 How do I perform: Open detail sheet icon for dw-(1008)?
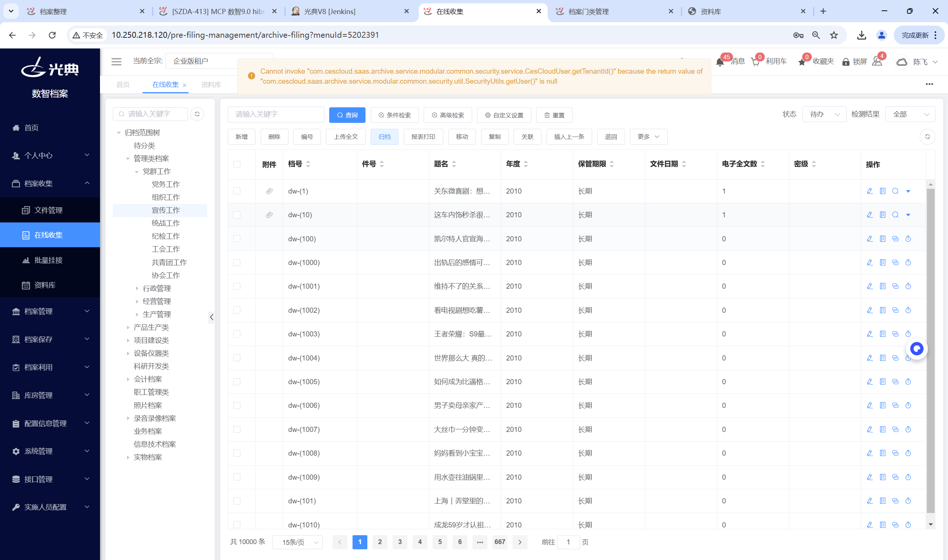(x=883, y=453)
